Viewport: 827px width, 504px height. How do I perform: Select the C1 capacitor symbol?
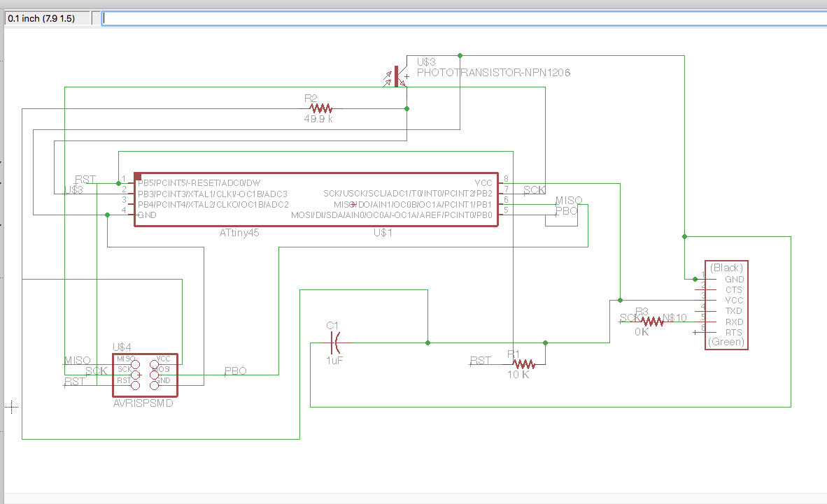[335, 343]
